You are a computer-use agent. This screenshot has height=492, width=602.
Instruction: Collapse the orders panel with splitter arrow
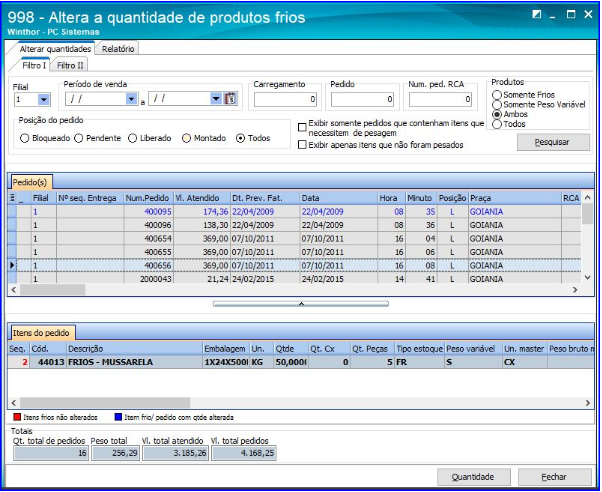click(x=301, y=304)
